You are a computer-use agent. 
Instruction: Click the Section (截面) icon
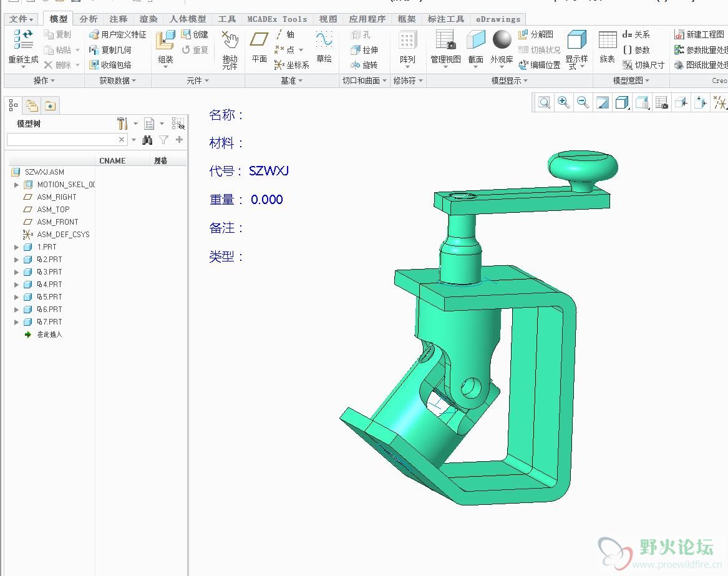[475, 46]
